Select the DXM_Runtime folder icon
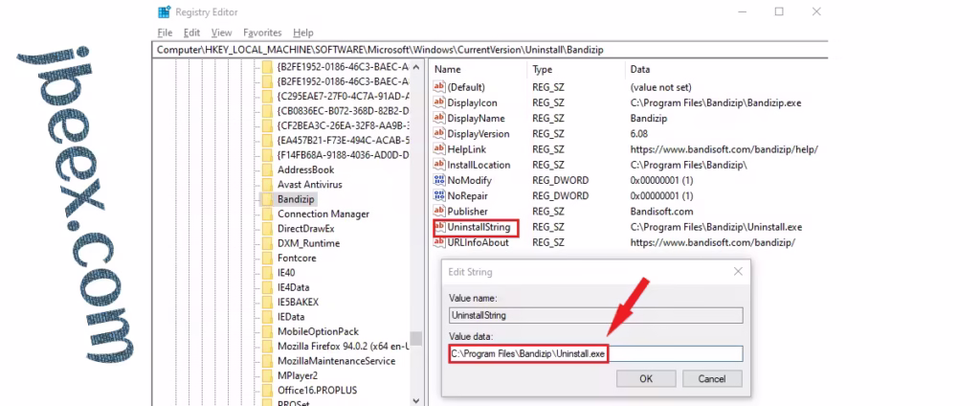Screen dimensions: 980x406 267,243
